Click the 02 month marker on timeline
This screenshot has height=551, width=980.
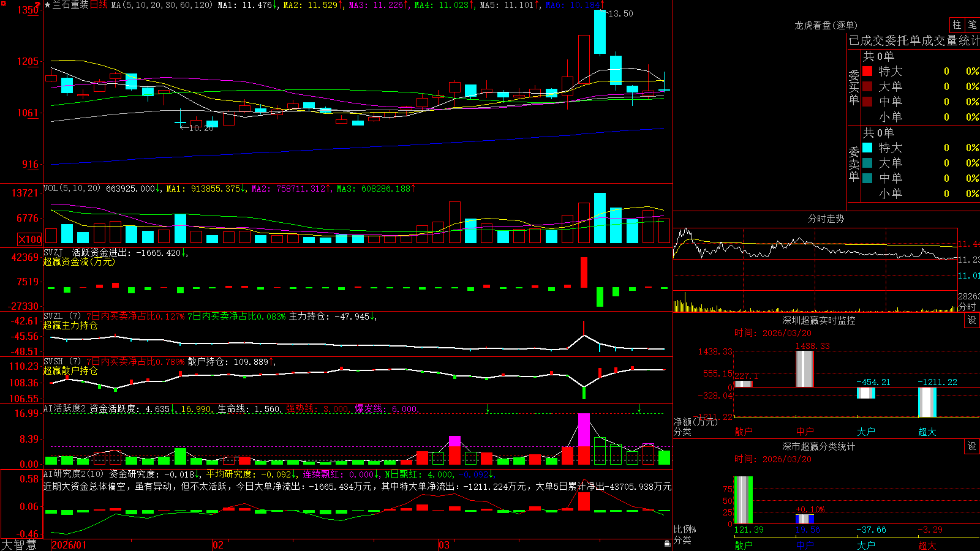coord(218,545)
